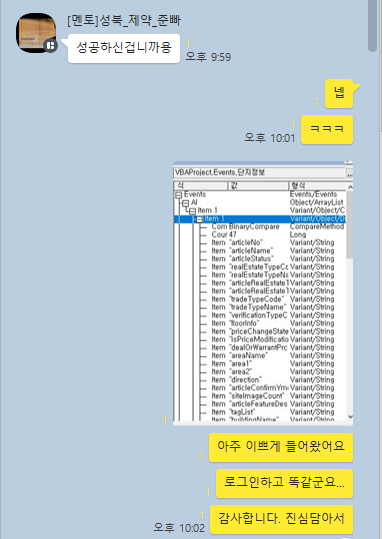Screen dimensions: 382x539
Task: Click the "area2" item row
Action: pos(273,372)
